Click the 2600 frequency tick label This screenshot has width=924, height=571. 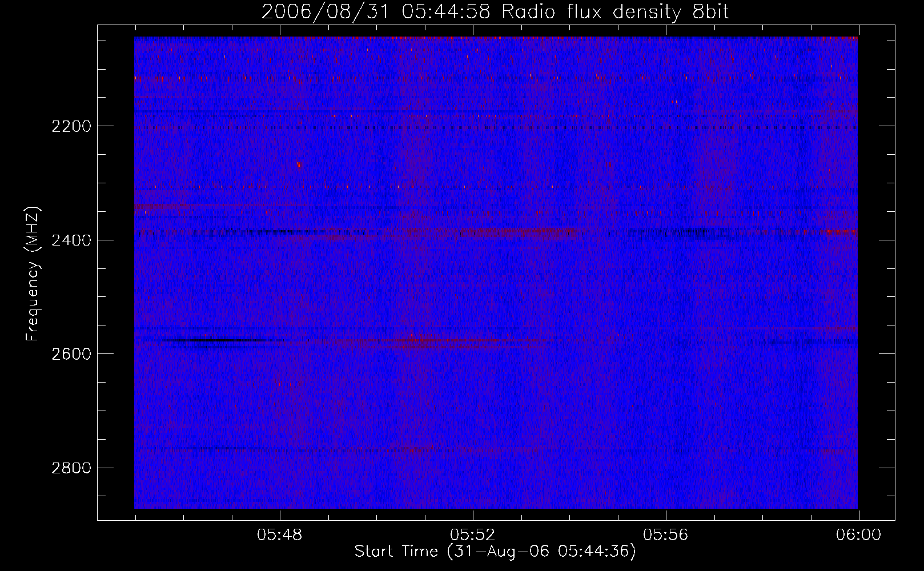(x=71, y=354)
